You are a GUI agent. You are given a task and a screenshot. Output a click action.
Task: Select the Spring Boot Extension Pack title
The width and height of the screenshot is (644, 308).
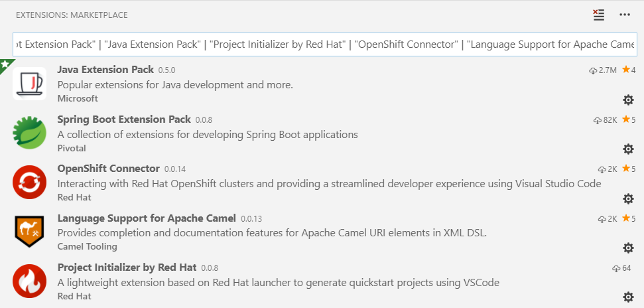pos(124,119)
